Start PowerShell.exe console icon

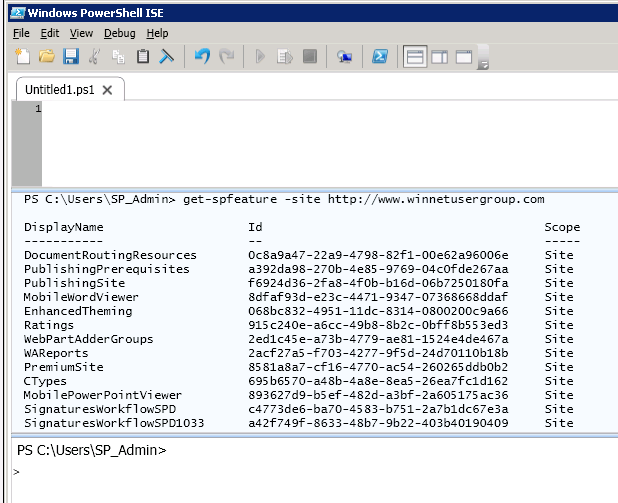[x=380, y=56]
